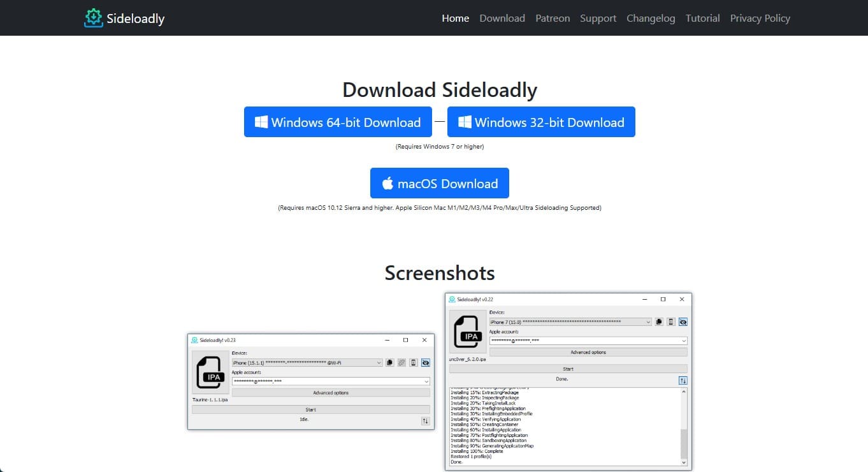Click the '(Requires Windows 7 or higher)' note

point(440,147)
